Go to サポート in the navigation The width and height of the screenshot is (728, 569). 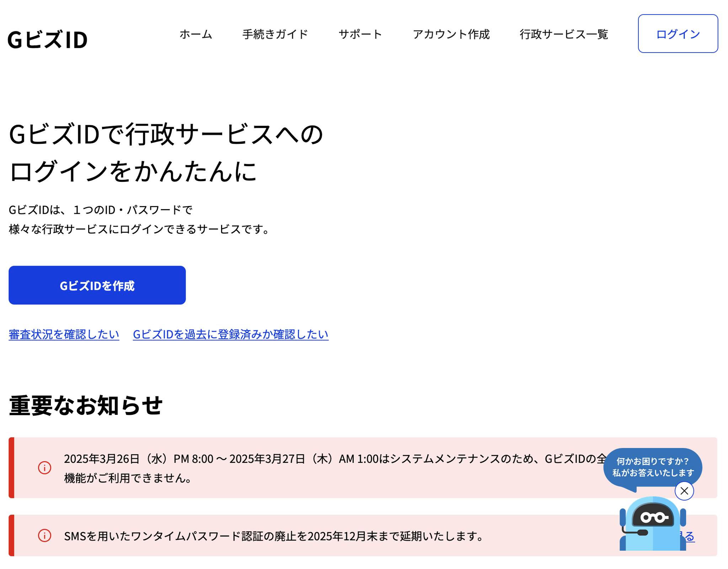360,34
